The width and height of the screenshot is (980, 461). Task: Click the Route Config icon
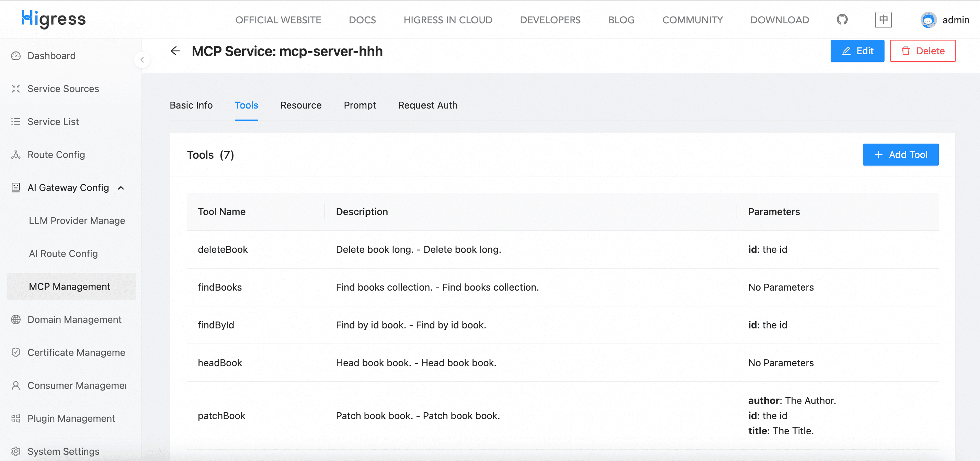[x=15, y=155]
